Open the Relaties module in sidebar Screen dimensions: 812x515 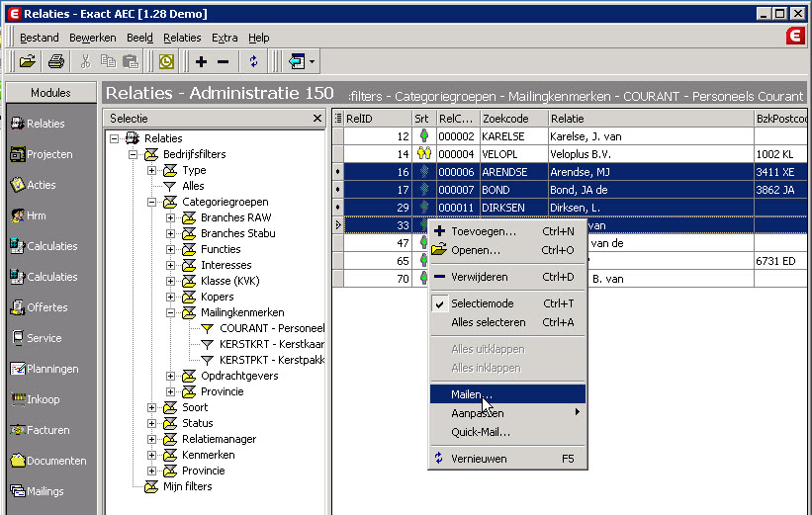tap(38, 124)
